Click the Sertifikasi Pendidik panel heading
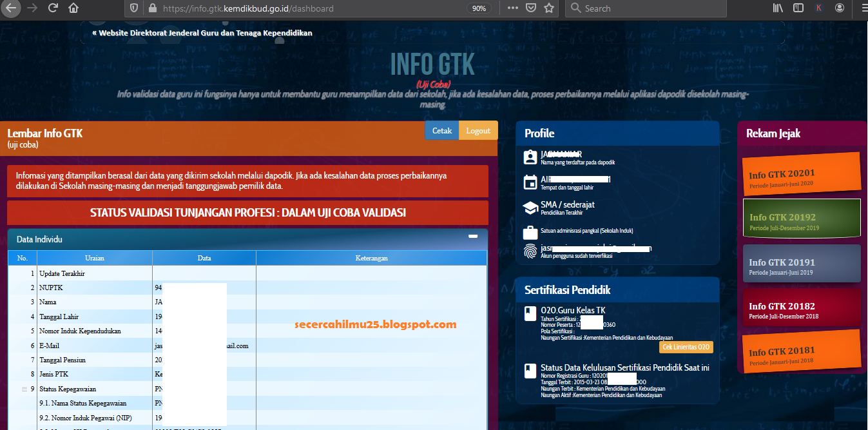This screenshot has height=430, width=868. tap(567, 289)
